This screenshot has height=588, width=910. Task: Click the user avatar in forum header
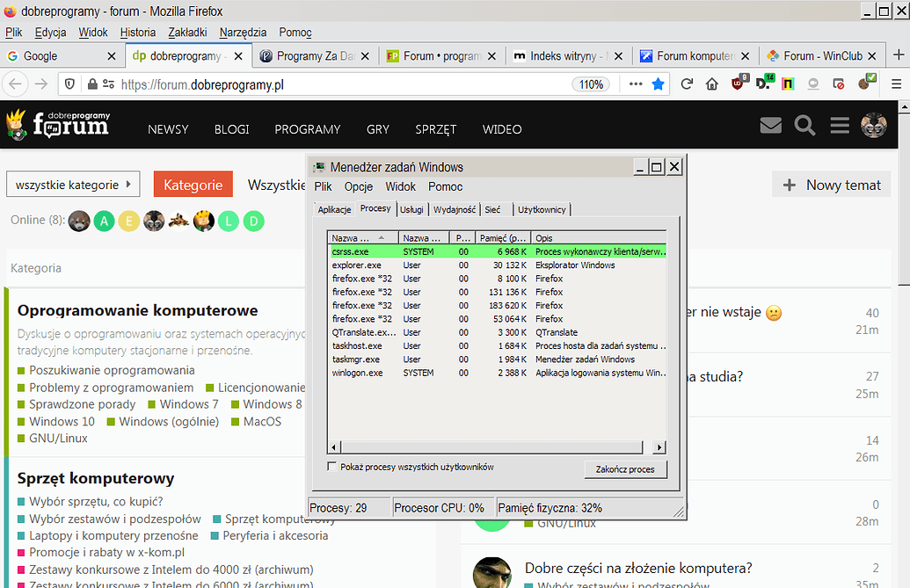873,126
